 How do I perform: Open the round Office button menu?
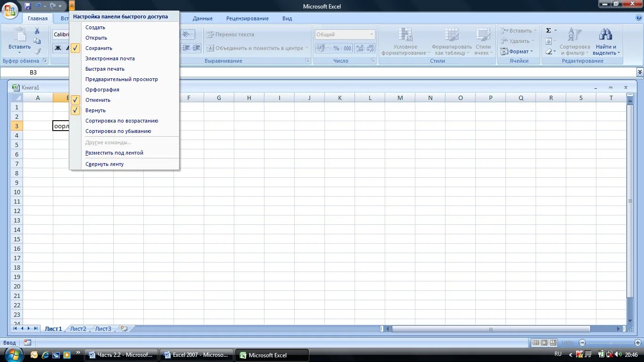pyautogui.click(x=10, y=9)
